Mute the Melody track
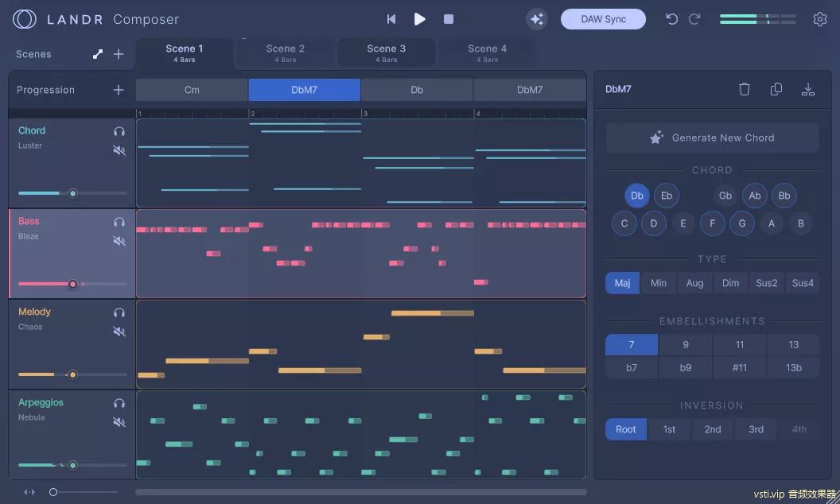 (119, 331)
